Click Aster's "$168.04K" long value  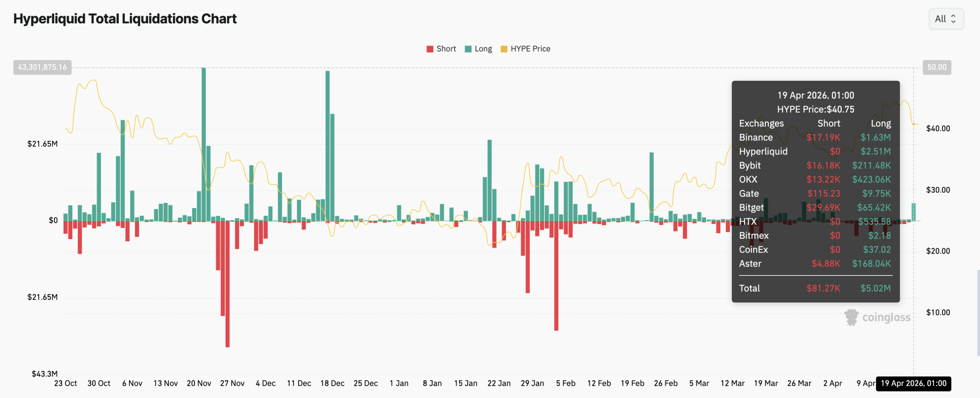[x=872, y=264]
